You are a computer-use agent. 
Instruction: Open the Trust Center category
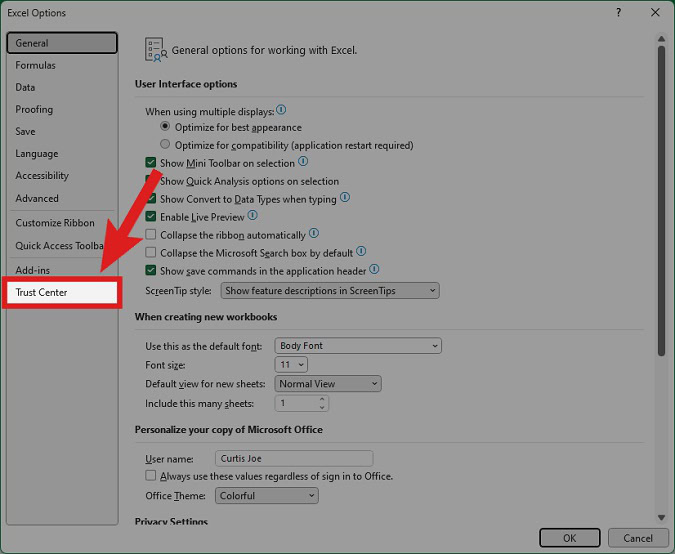62,292
